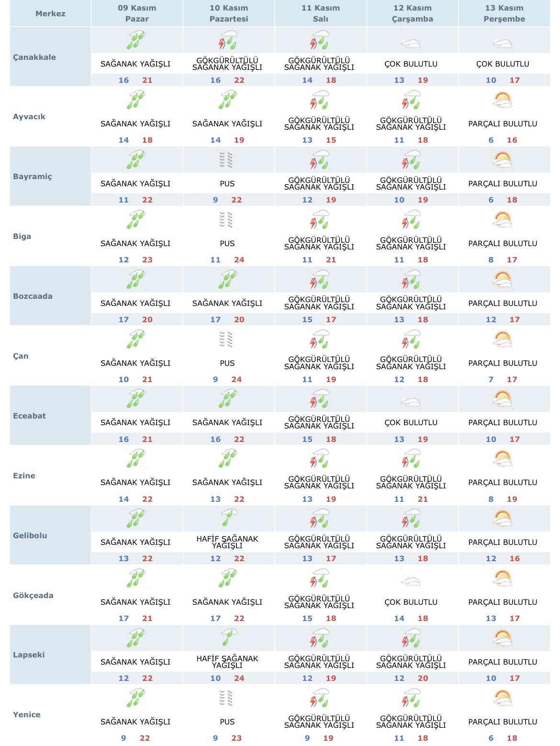This screenshot has width=560, height=746.
Task: Click Çan's PUS forecast text
Action: [227, 363]
